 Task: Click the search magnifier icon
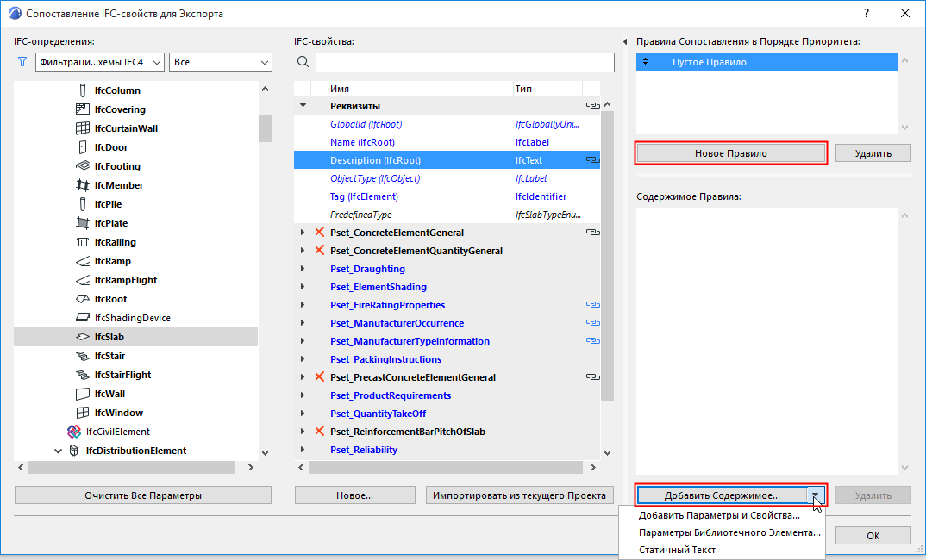click(303, 62)
